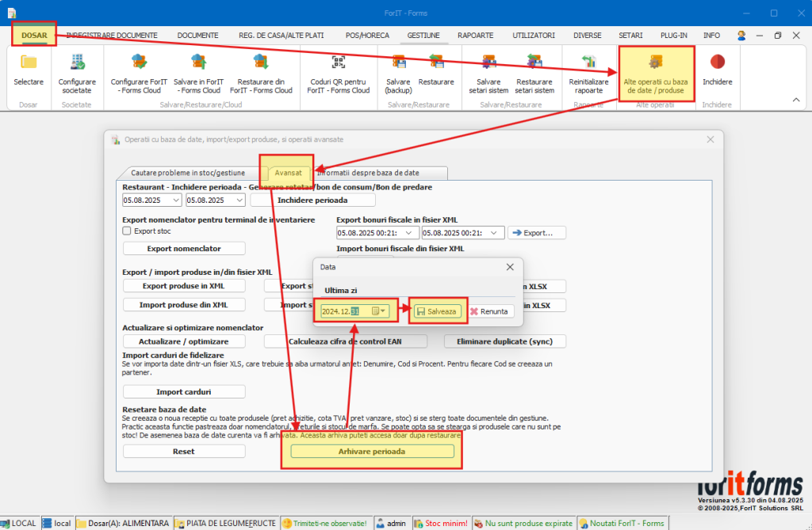Open the calendar picker in Ultima zi field
The width and height of the screenshot is (812, 530).
tap(378, 311)
